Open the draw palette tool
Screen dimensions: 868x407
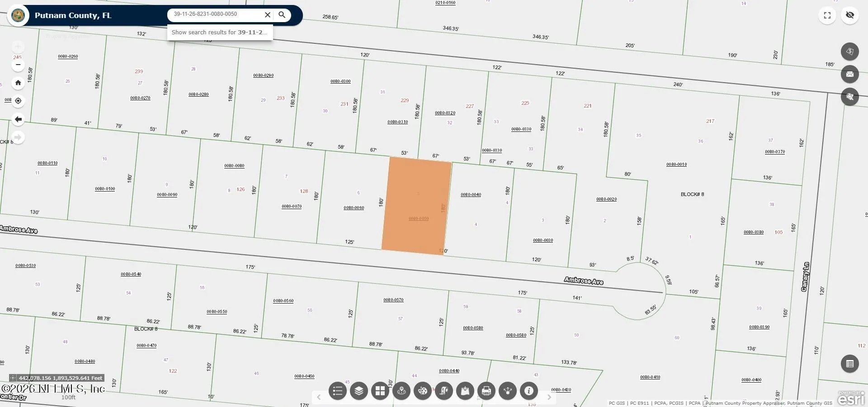point(423,391)
